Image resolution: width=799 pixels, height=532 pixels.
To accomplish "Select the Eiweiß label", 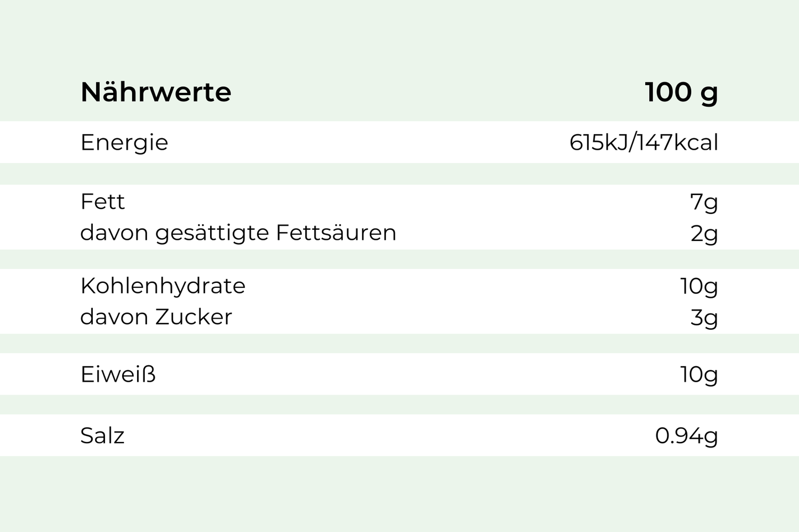I will (x=118, y=375).
